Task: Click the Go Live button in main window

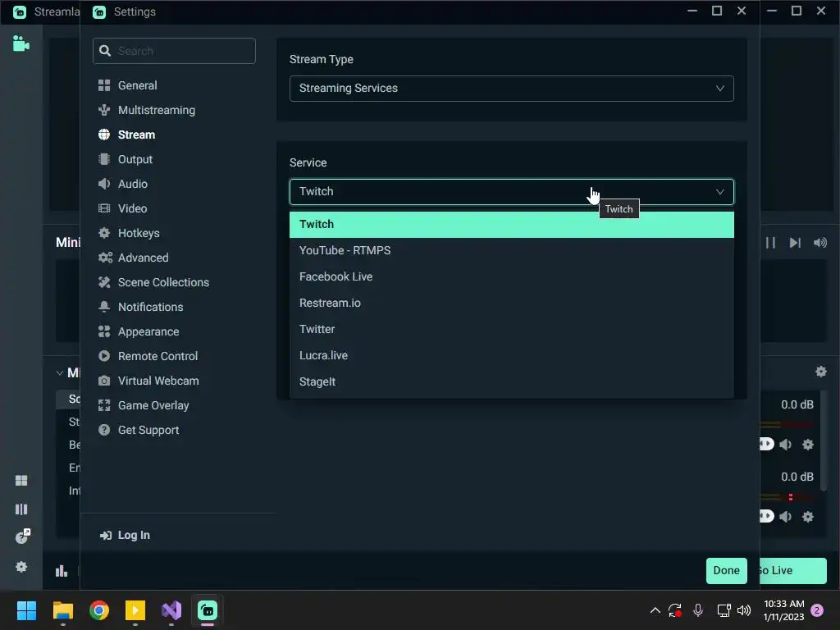Action: tap(793, 571)
